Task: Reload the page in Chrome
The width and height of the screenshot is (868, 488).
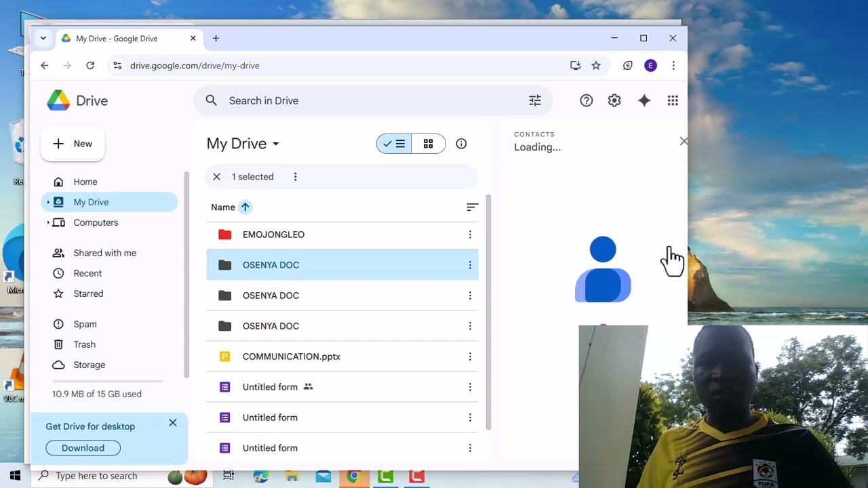Action: [x=90, y=66]
